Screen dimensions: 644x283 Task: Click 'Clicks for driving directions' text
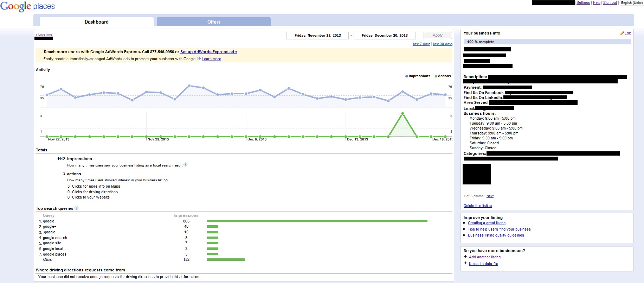95,192
